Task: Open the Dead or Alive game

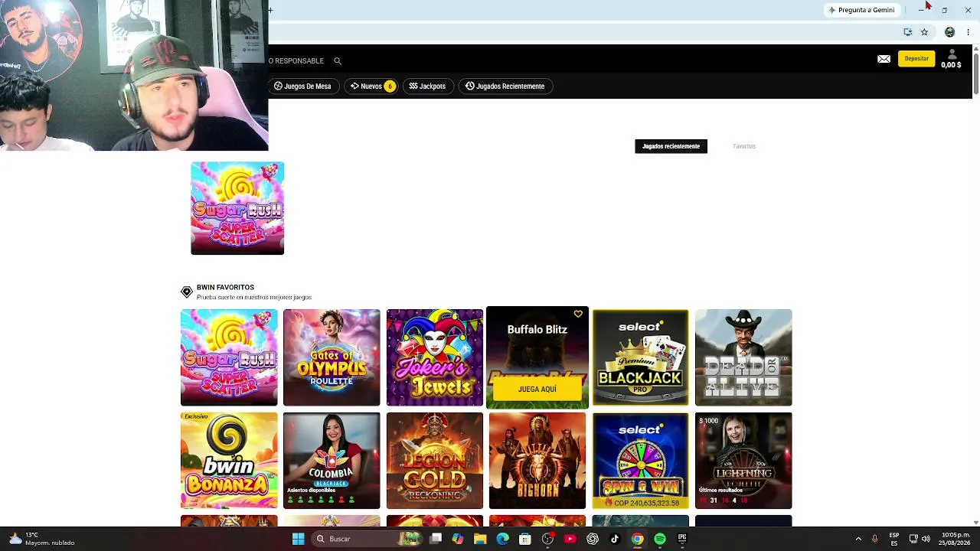Action: 743,357
